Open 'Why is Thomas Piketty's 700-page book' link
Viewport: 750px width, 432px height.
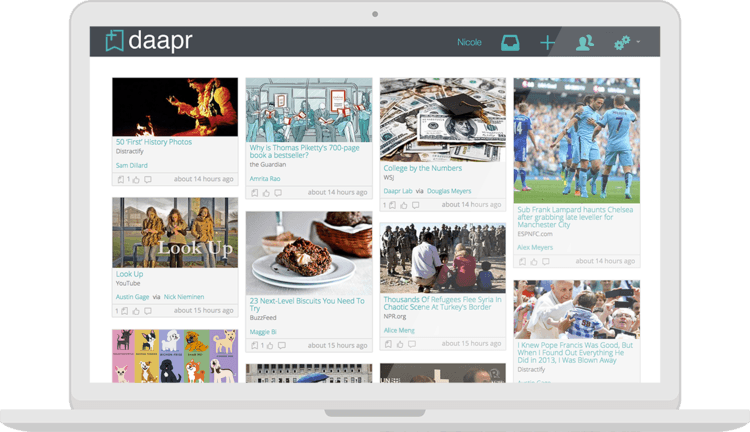[304, 152]
